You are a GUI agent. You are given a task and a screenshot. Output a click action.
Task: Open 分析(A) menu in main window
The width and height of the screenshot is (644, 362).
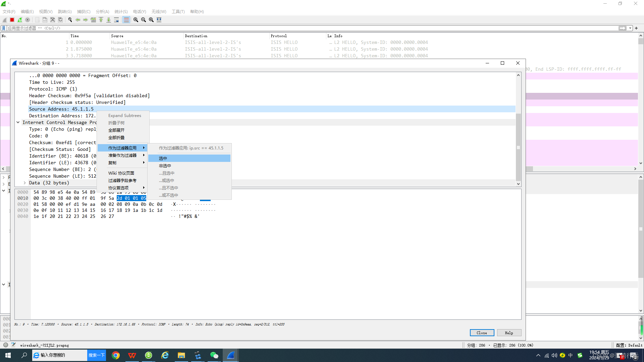point(103,12)
